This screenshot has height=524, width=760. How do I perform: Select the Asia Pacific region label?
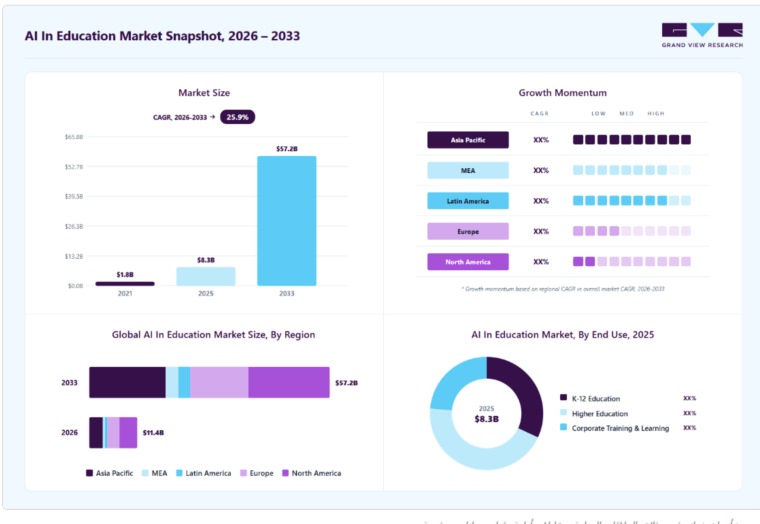click(468, 140)
